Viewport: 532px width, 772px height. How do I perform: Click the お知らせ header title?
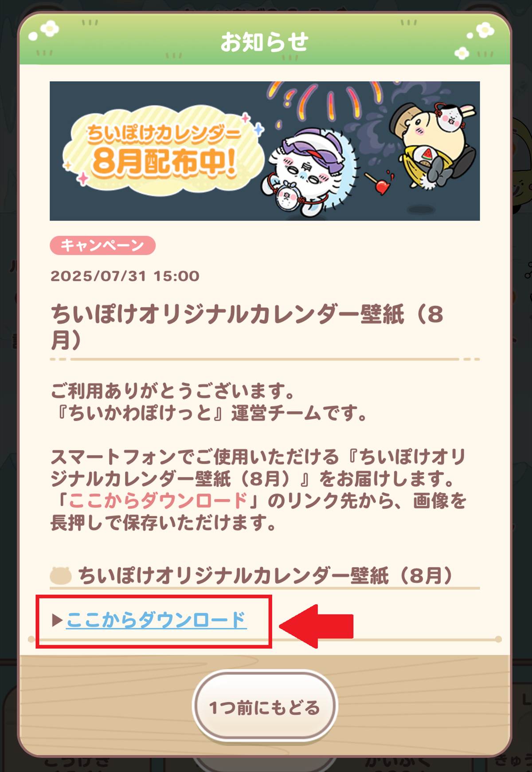click(x=265, y=42)
